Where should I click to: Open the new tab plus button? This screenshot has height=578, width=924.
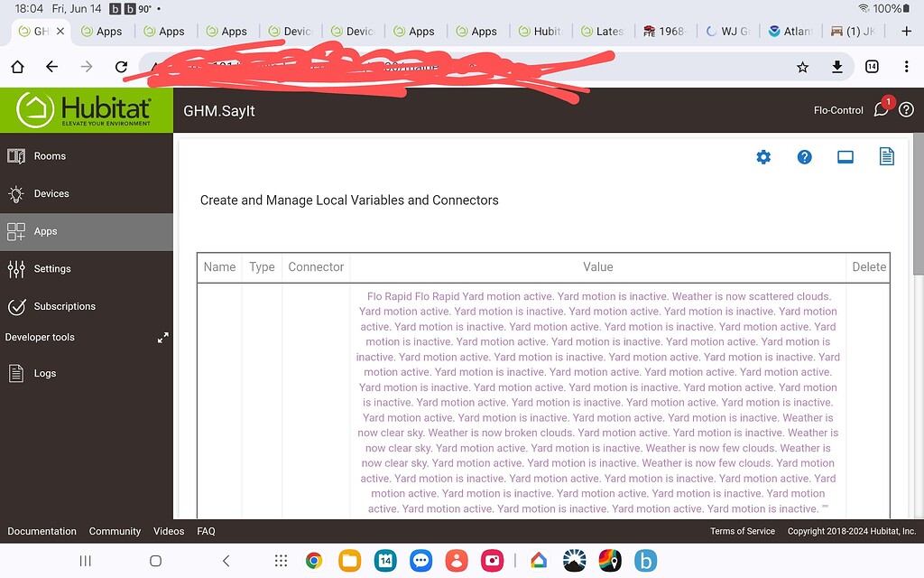[906, 31]
